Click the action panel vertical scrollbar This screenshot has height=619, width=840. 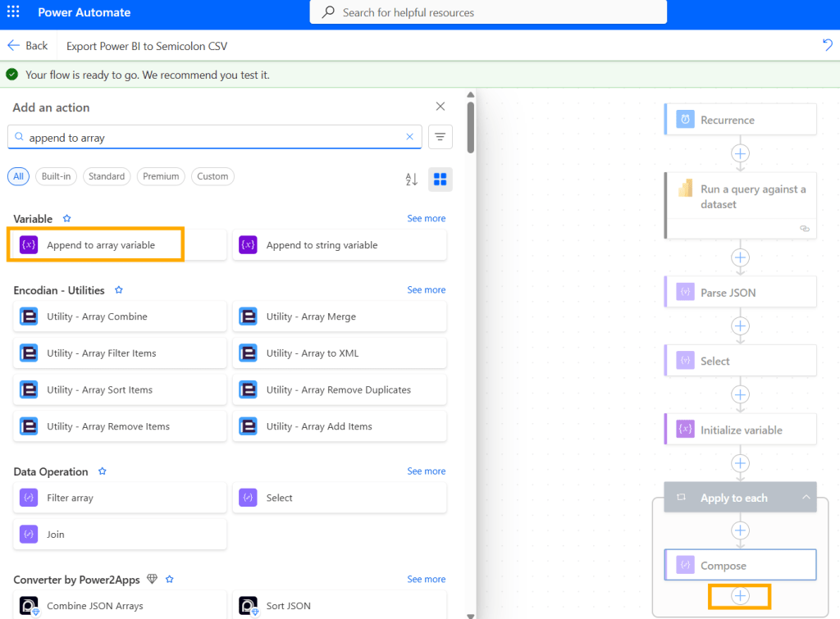(470, 127)
